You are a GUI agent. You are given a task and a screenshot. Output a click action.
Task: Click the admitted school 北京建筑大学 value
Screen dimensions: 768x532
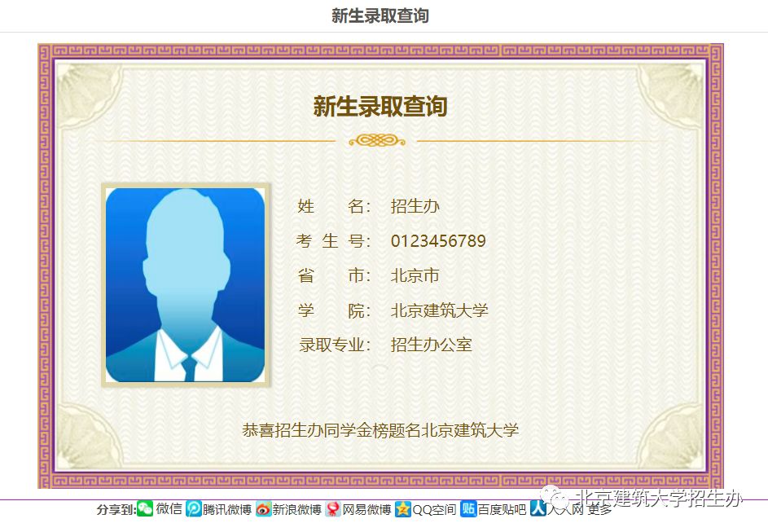point(440,310)
